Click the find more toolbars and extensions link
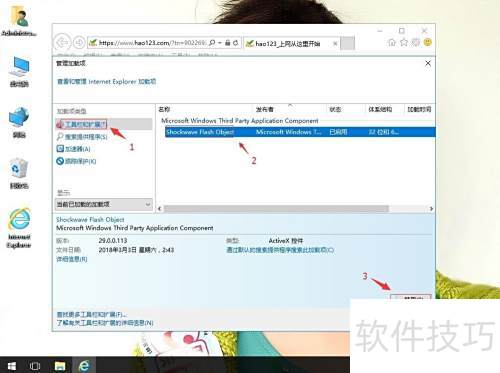Viewport: 500px width, 373px height. 92,314
